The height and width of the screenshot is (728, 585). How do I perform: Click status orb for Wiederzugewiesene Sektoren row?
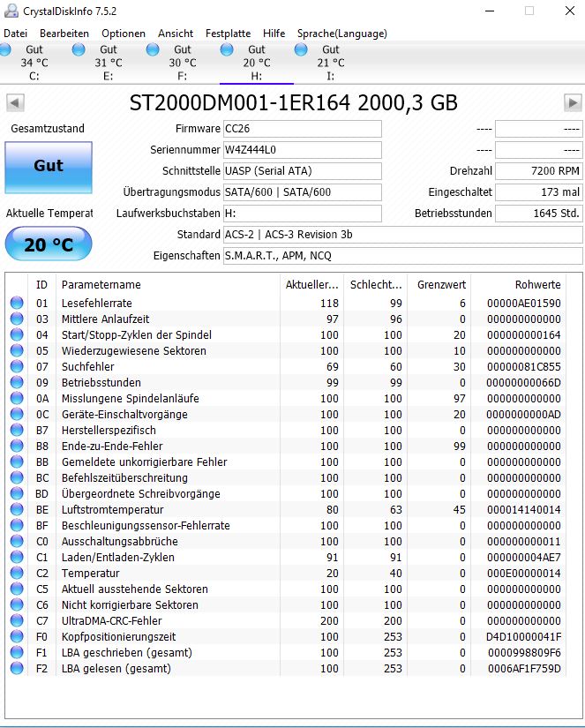[17, 350]
